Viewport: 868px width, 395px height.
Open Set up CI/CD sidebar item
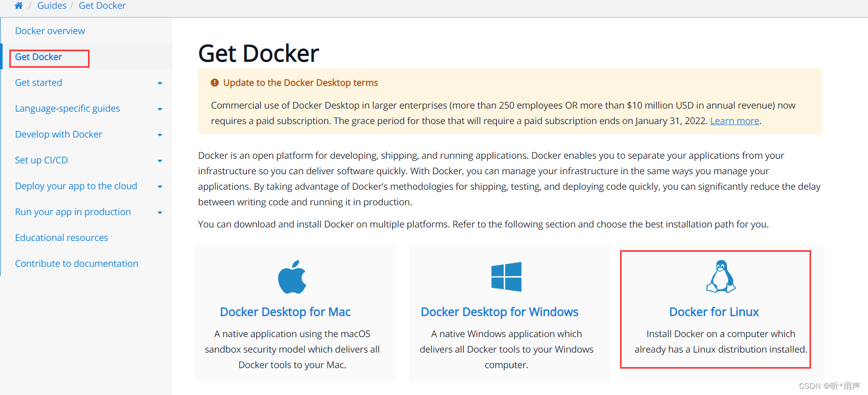coord(41,160)
